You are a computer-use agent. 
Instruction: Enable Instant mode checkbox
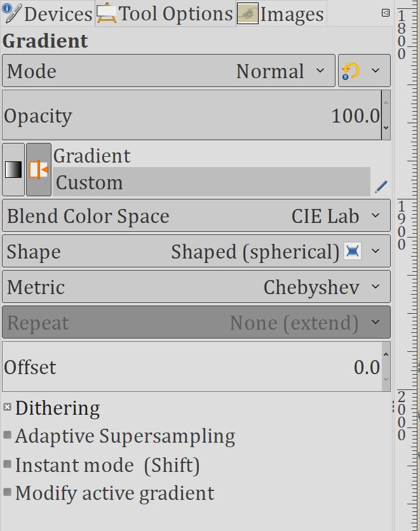point(8,465)
